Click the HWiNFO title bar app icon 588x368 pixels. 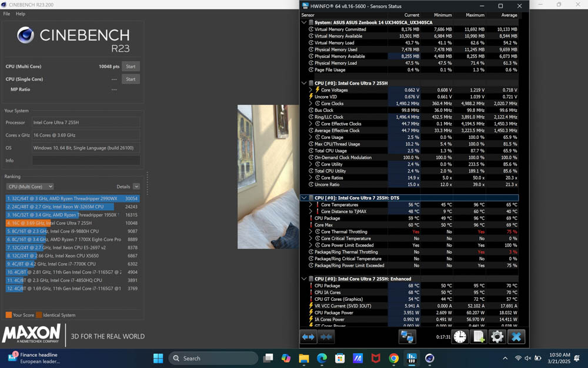[x=305, y=6]
